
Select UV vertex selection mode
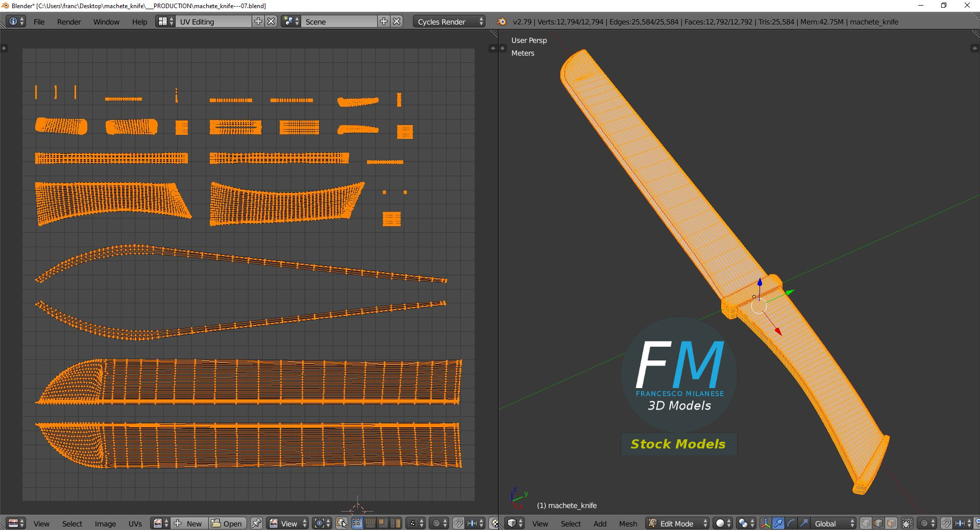click(357, 523)
